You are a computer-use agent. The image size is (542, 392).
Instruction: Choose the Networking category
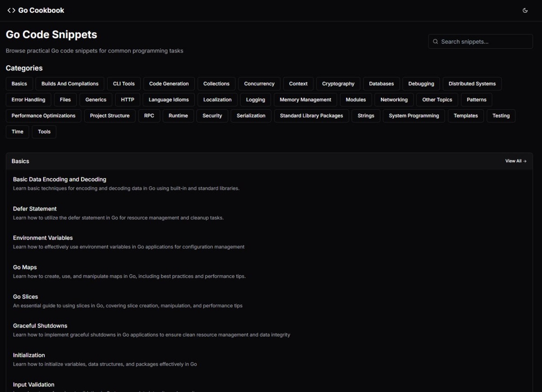coord(394,100)
